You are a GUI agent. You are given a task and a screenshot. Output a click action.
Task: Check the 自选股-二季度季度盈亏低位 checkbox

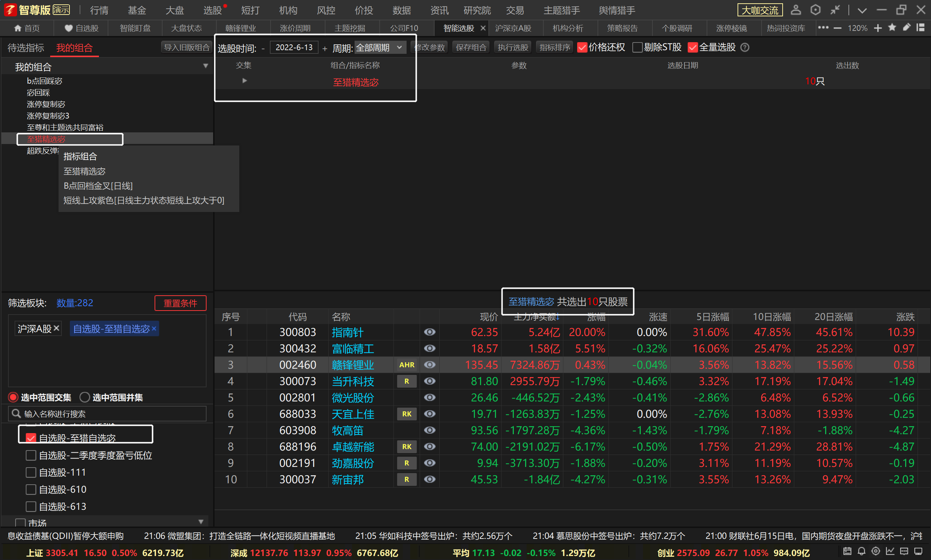pos(31,456)
